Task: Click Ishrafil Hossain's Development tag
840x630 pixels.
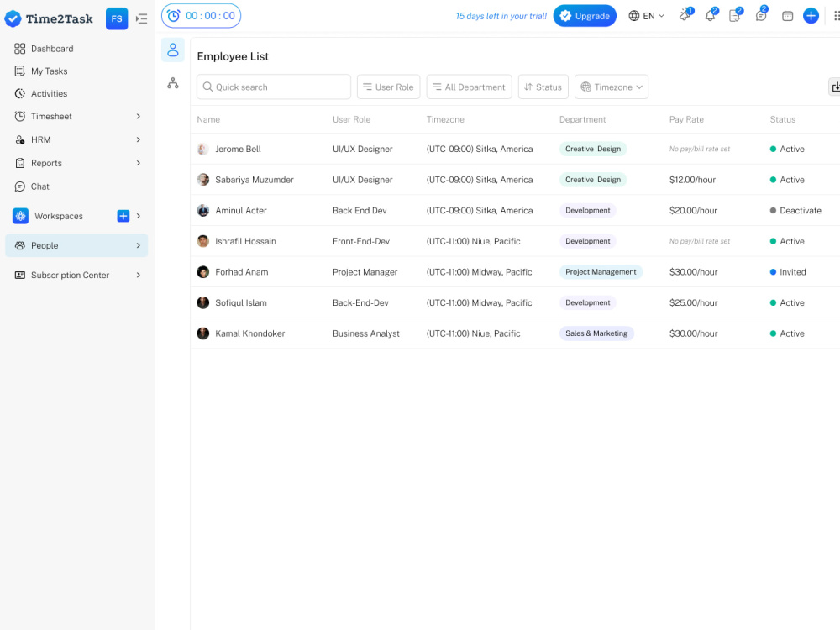Action: pos(588,241)
